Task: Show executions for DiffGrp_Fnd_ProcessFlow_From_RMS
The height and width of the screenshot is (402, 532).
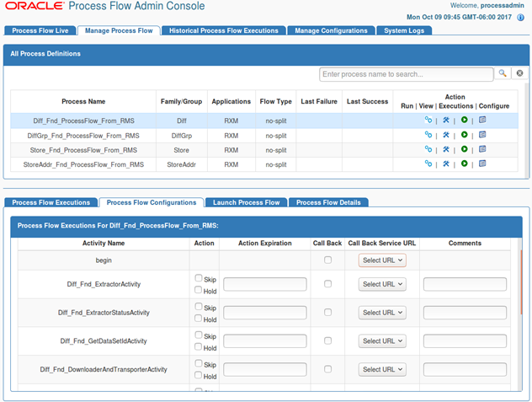Action: pos(464,135)
